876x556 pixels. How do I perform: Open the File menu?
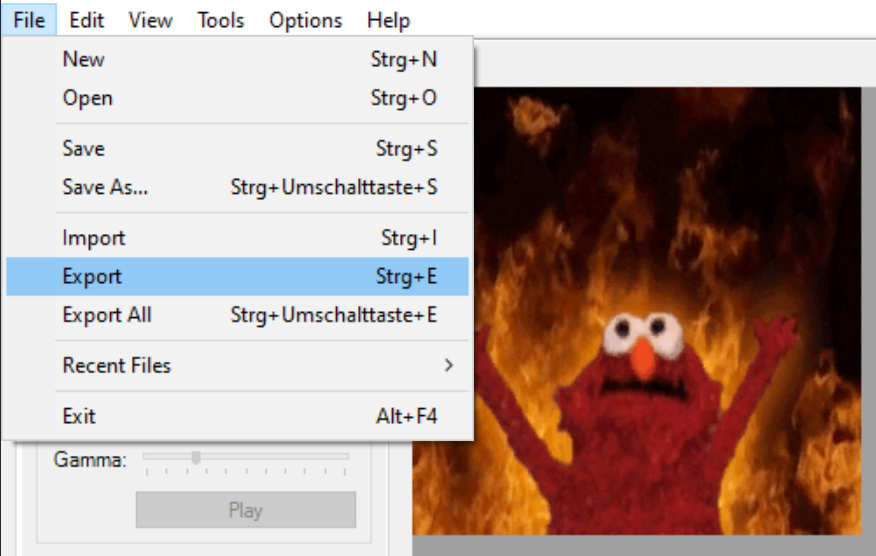click(x=29, y=20)
